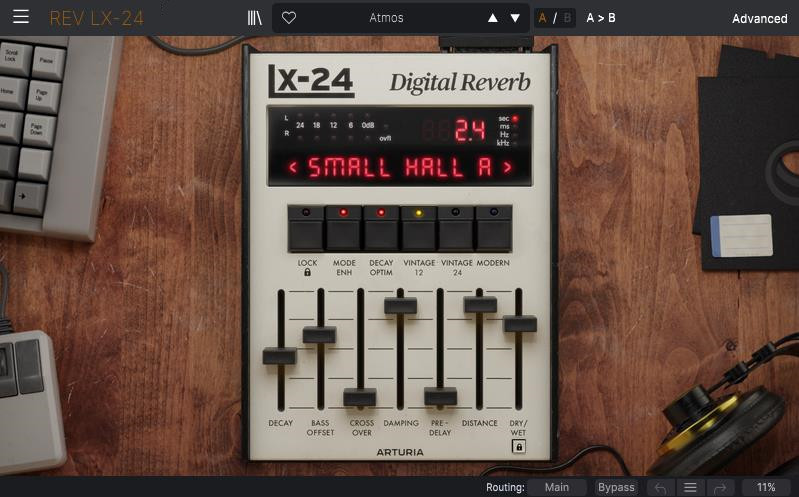
Task: Select the VINTAGE 12 mode button
Action: click(x=418, y=228)
